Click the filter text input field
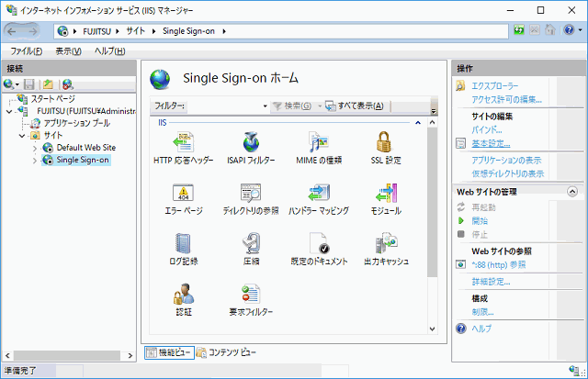The image size is (588, 379). pos(224,106)
